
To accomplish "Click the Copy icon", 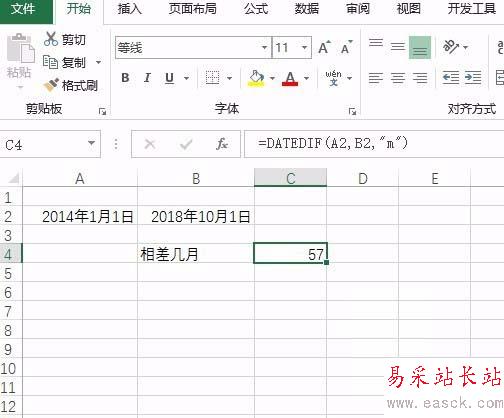I will click(50, 62).
